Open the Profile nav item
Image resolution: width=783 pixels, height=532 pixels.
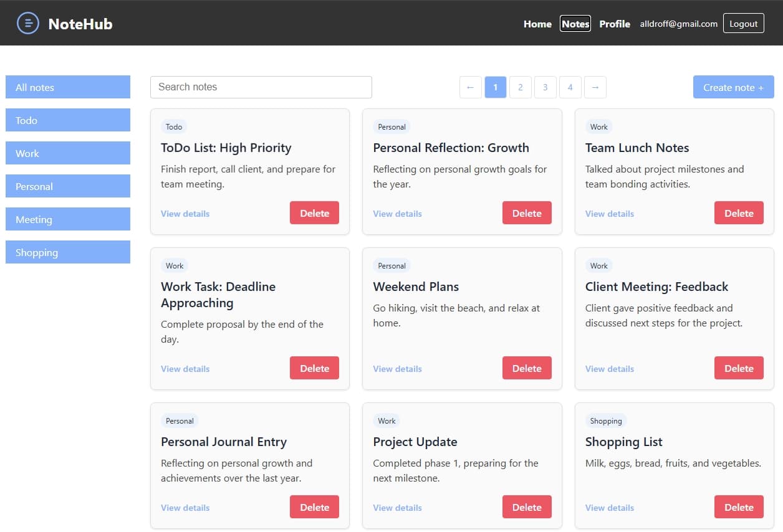point(615,24)
